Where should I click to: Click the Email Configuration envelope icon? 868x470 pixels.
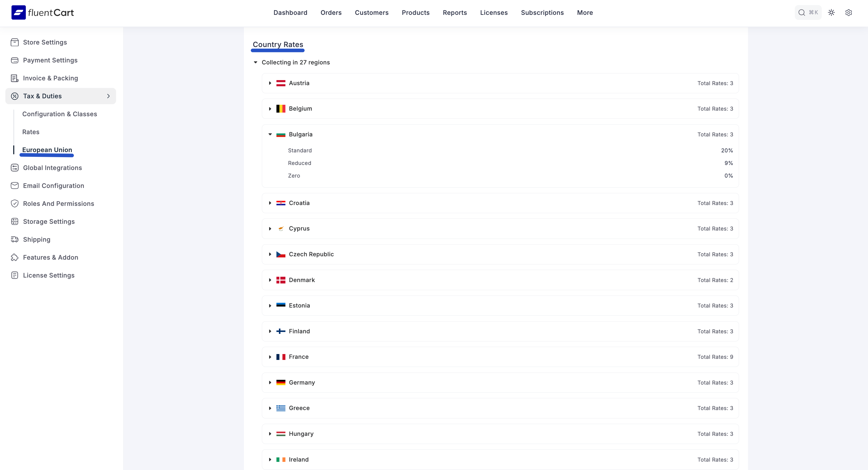click(x=15, y=185)
